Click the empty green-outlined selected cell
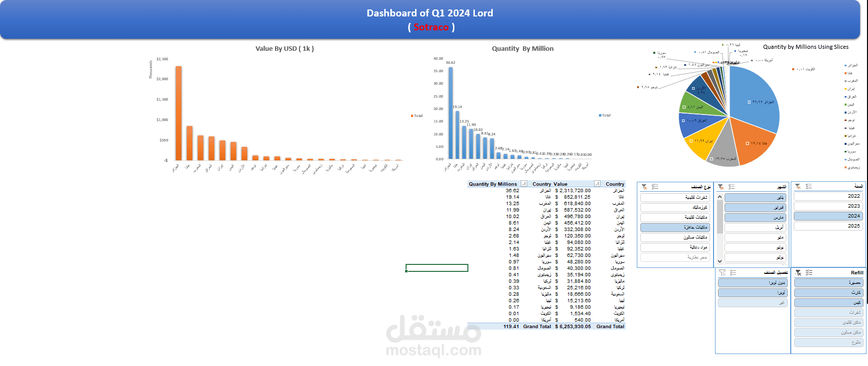 pos(437,268)
